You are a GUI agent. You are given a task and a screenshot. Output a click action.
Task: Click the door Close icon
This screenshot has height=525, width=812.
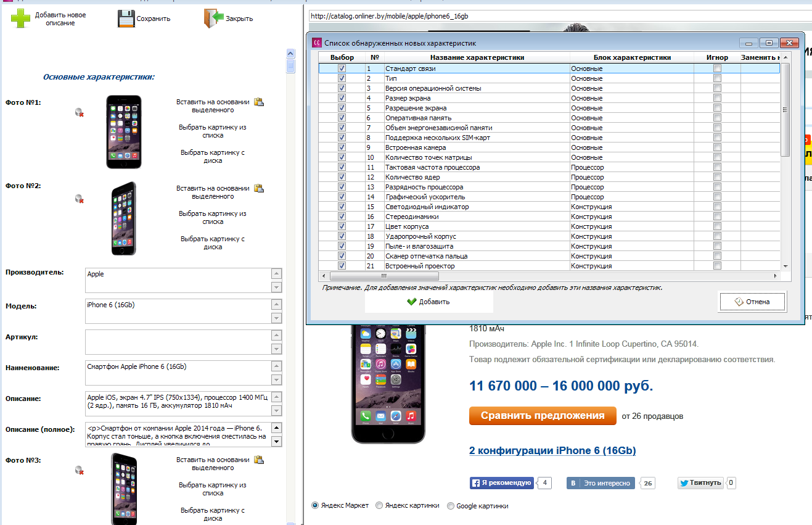pos(213,19)
